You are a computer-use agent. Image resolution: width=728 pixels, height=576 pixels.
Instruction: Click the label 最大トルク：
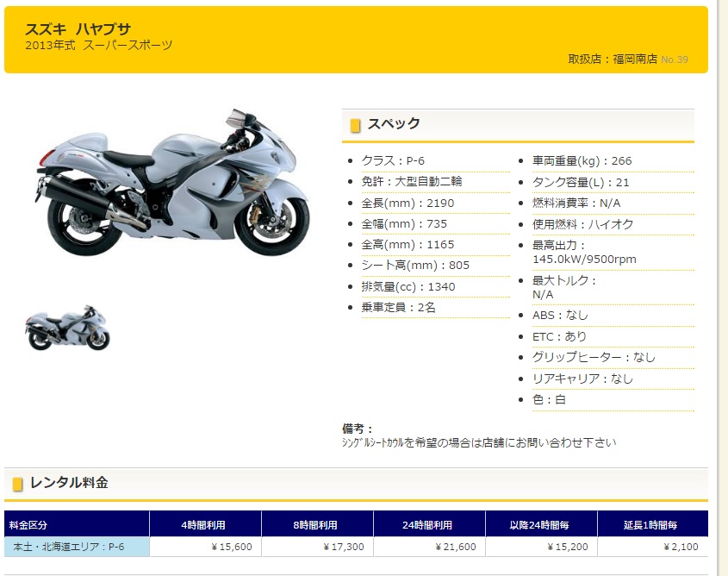coord(564,280)
